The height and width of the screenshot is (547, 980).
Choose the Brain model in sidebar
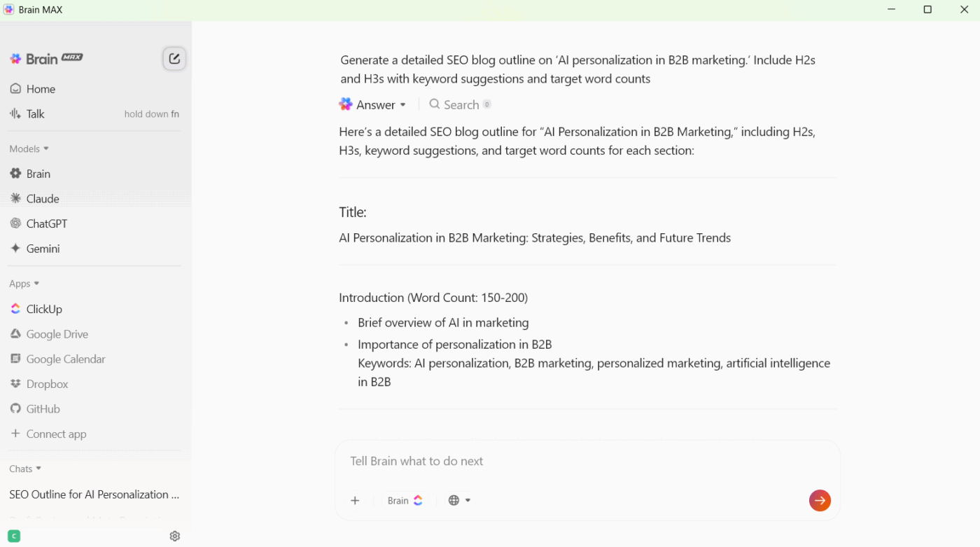[38, 174]
